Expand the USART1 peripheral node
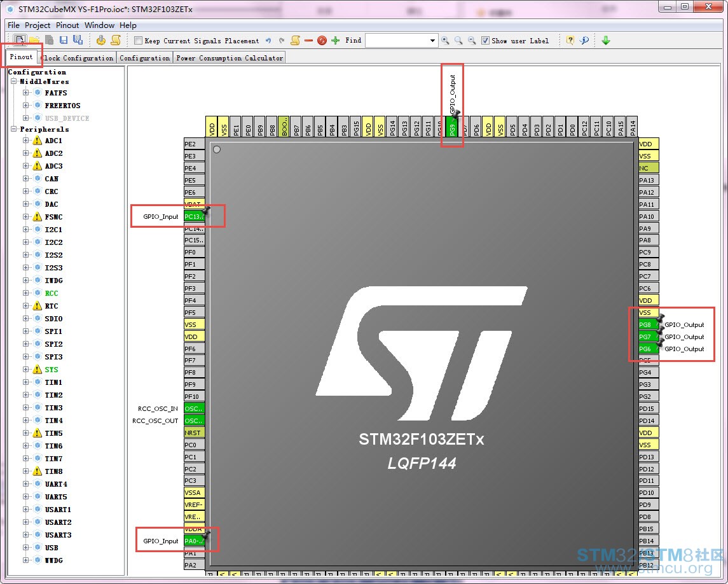The height and width of the screenshot is (584, 728). pos(26,509)
